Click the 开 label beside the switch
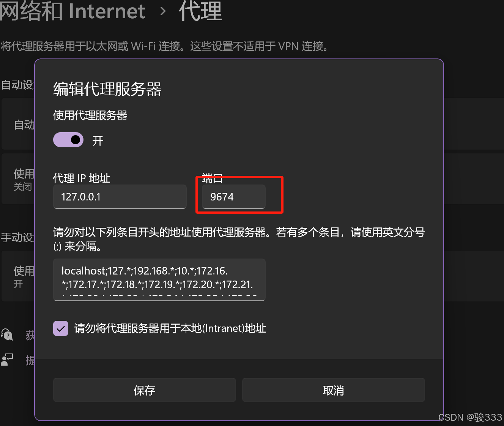The width and height of the screenshot is (504, 426). tap(98, 141)
